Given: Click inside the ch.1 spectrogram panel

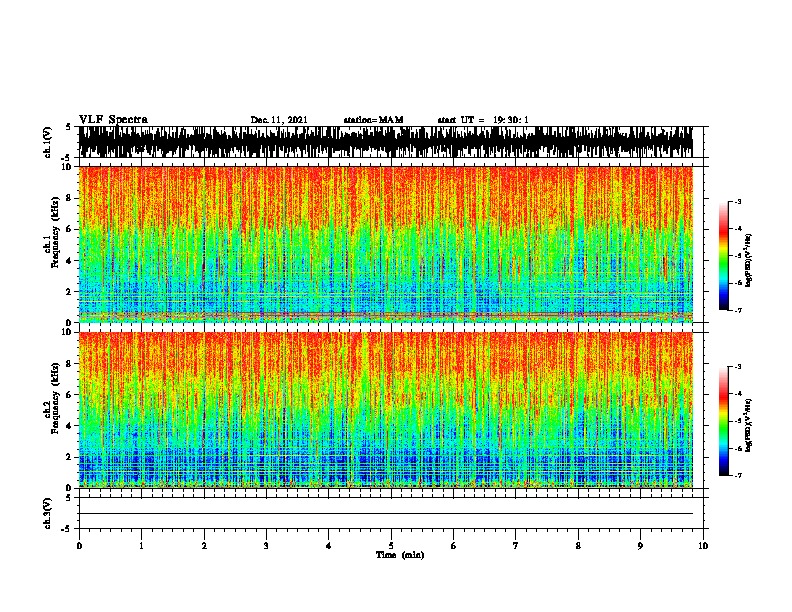Looking at the screenshot, I should coord(386,244).
